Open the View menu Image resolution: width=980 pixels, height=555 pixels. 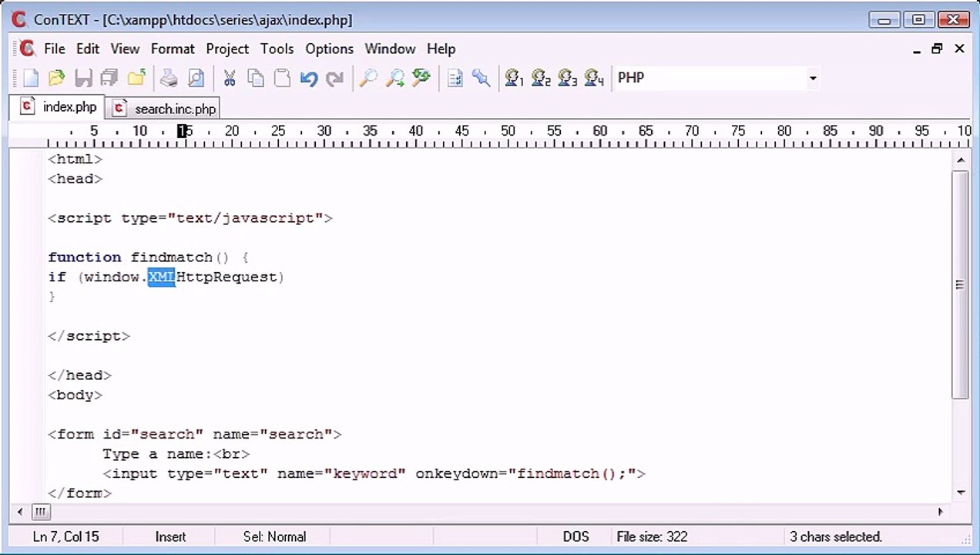(x=125, y=49)
